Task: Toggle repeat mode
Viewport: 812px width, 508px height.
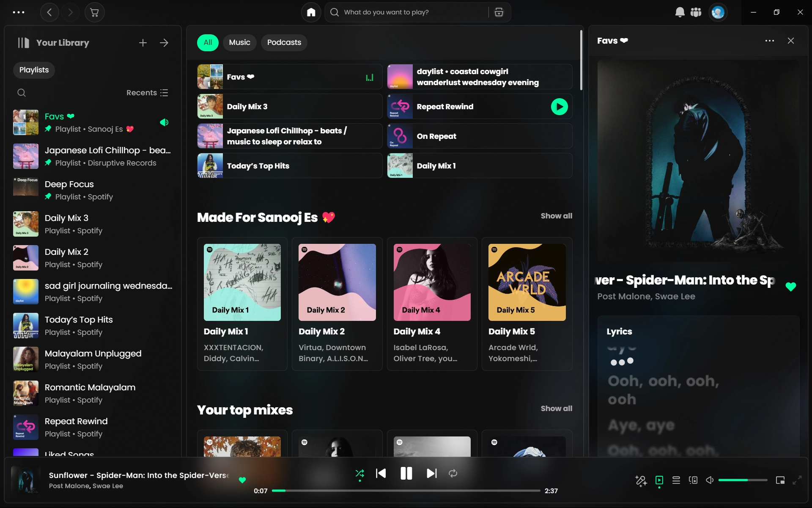Action: [453, 473]
